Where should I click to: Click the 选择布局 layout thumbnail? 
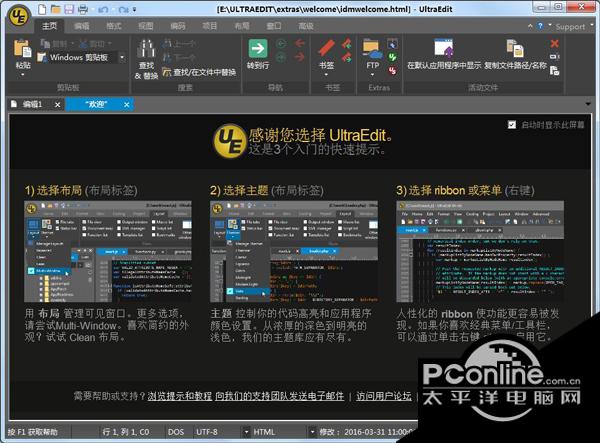108,251
